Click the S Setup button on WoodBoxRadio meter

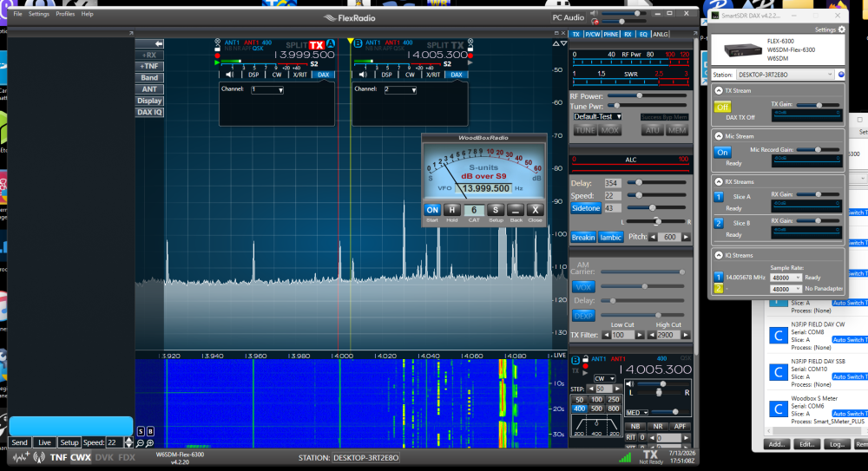(496, 210)
